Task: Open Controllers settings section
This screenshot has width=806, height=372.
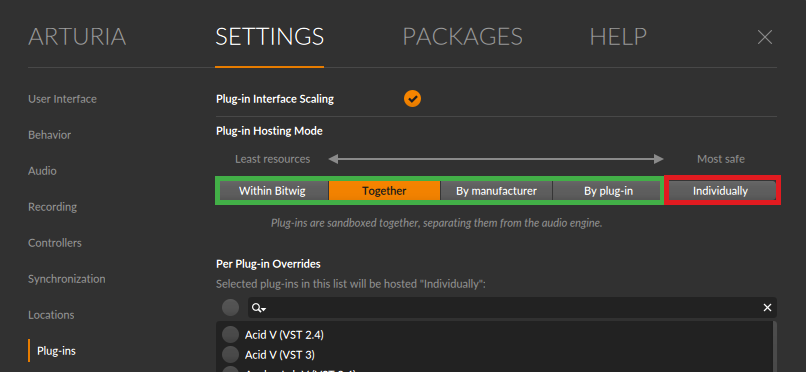Action: 54,243
